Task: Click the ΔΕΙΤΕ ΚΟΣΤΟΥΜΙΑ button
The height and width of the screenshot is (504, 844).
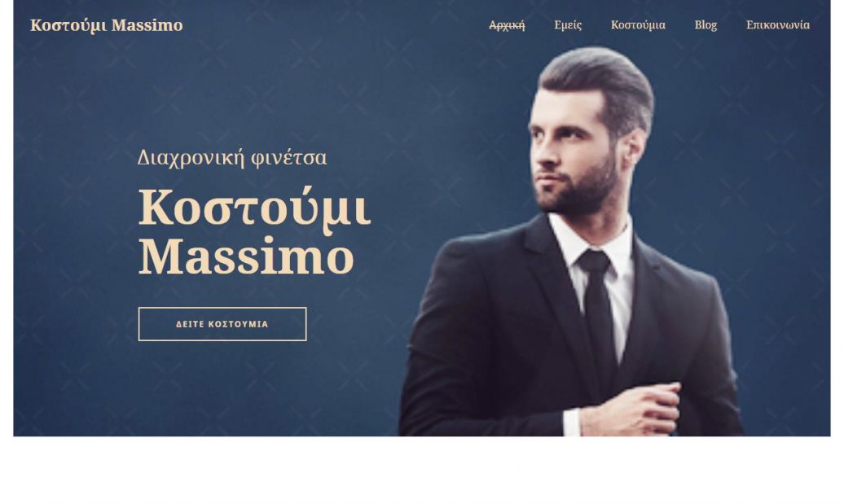Action: pos(222,324)
